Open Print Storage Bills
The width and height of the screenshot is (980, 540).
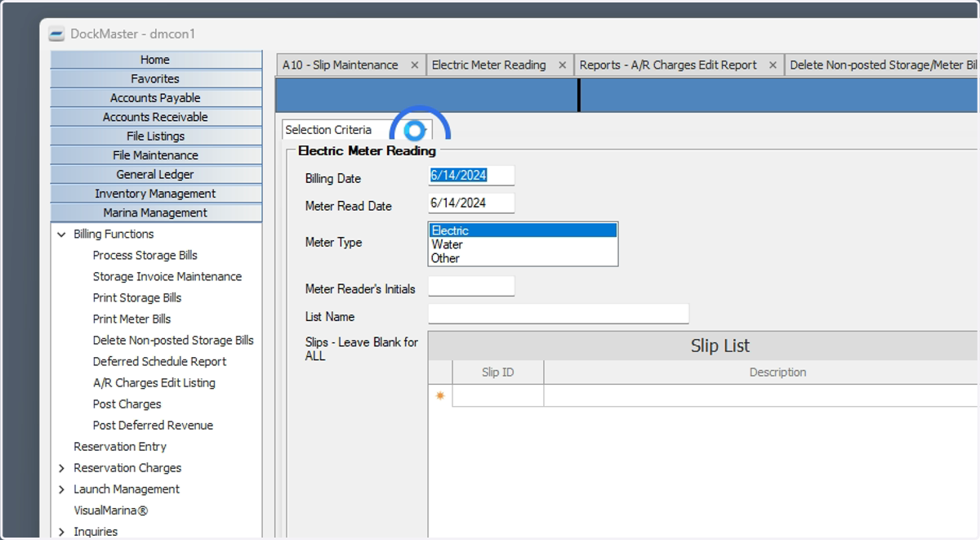pos(137,298)
